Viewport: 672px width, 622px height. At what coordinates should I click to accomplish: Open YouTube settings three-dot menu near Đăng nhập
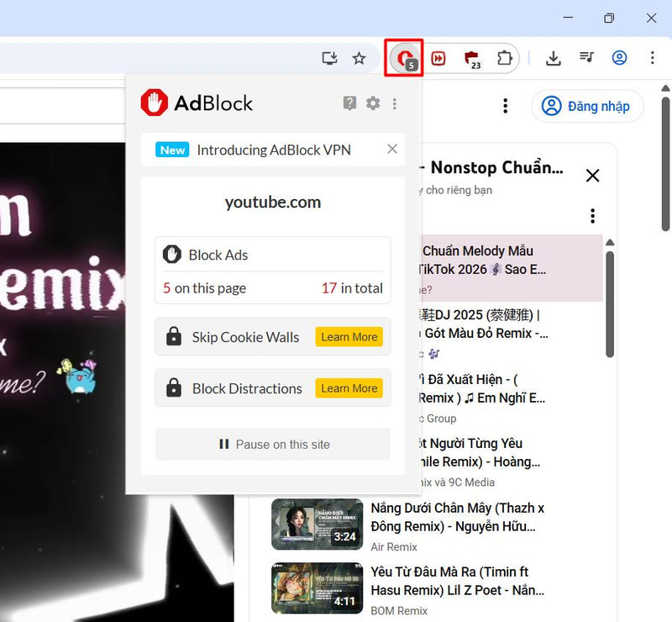[x=506, y=106]
